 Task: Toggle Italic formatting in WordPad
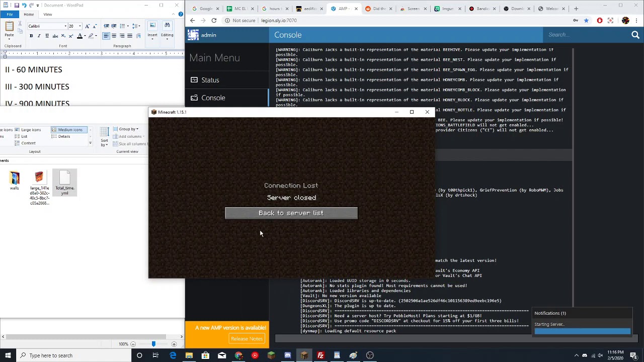[39, 36]
